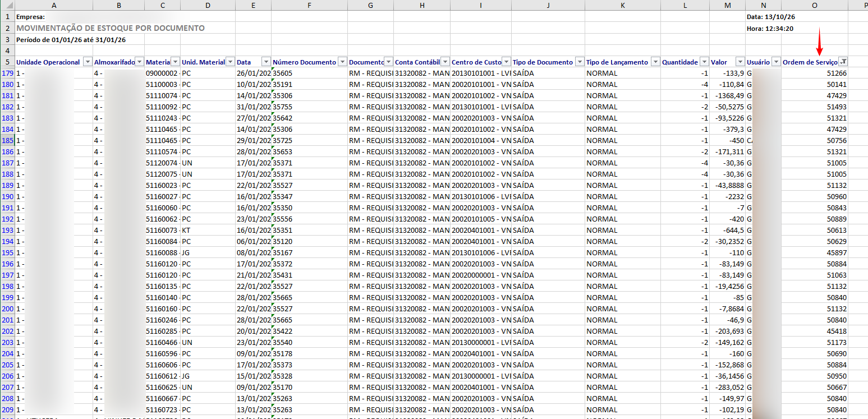Select column F by its header
Viewport: 868px width, 419px height.
tap(309, 5)
